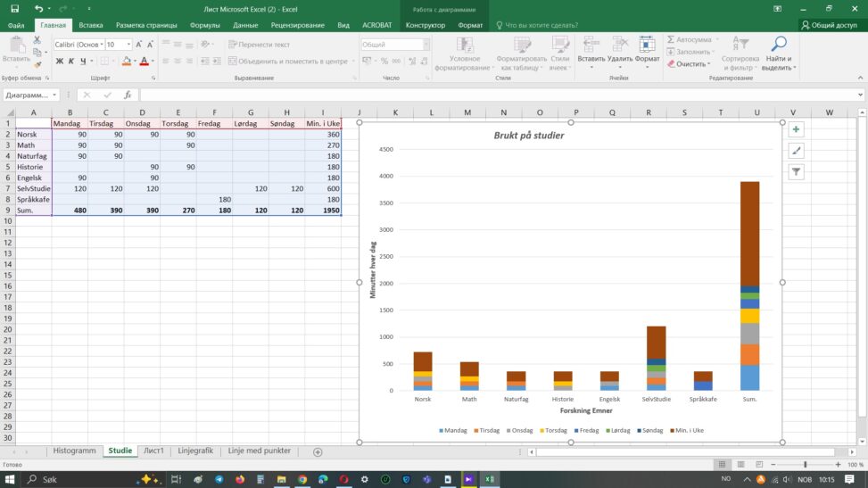Viewport: 868px width, 488px height.
Task: Toggle underline formatting (Ч)
Action: pos(83,61)
